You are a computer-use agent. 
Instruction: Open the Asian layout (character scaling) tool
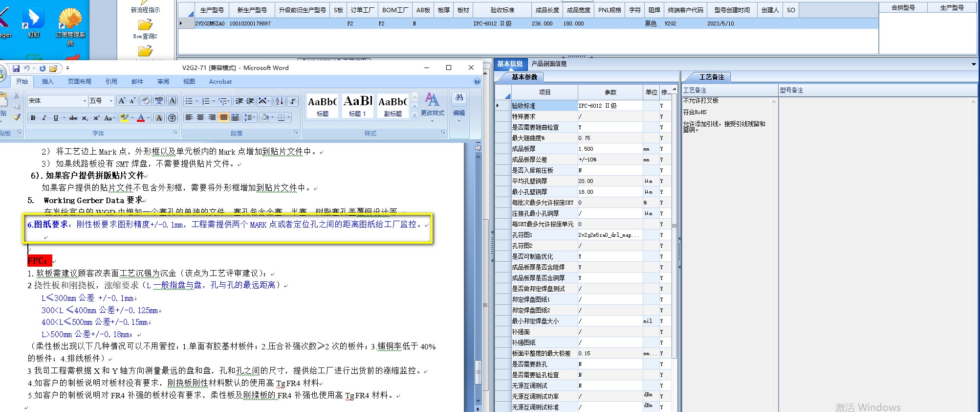[x=264, y=101]
